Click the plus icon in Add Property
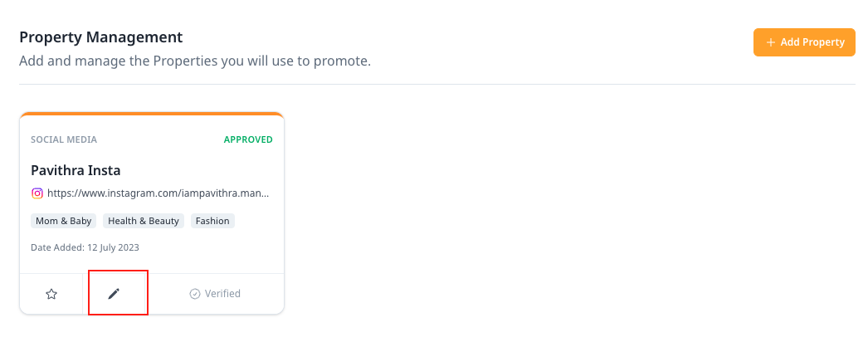The height and width of the screenshot is (342, 868). [770, 42]
